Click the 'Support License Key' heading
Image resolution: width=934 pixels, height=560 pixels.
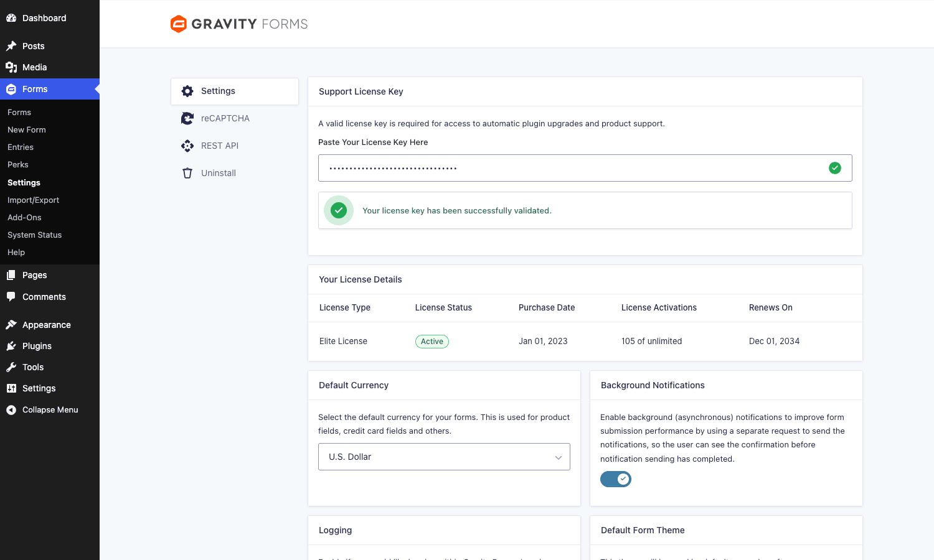coord(361,91)
